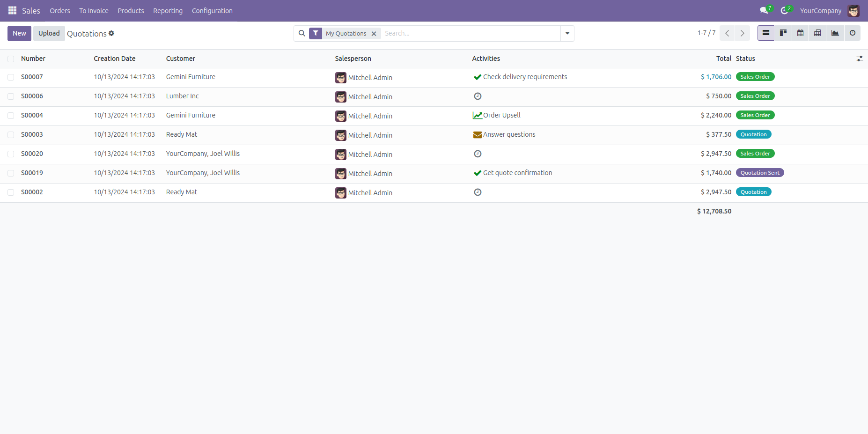
Task: Switch to Kanban view
Action: pyautogui.click(x=783, y=33)
